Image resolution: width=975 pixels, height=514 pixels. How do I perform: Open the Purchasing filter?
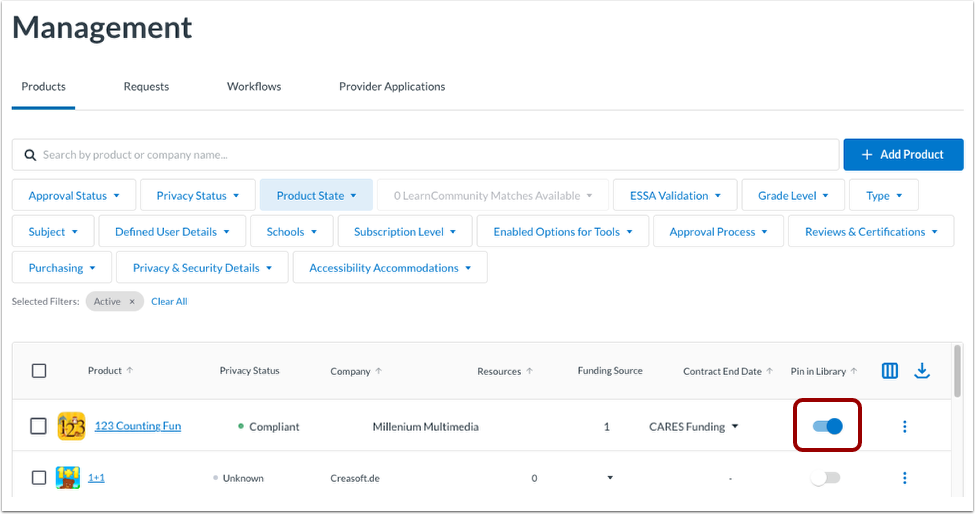tap(62, 268)
